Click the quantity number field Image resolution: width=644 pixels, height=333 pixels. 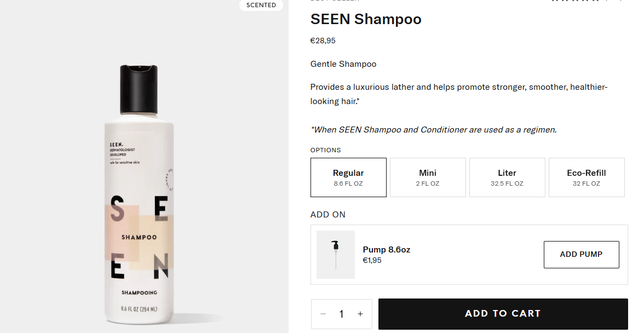point(341,314)
